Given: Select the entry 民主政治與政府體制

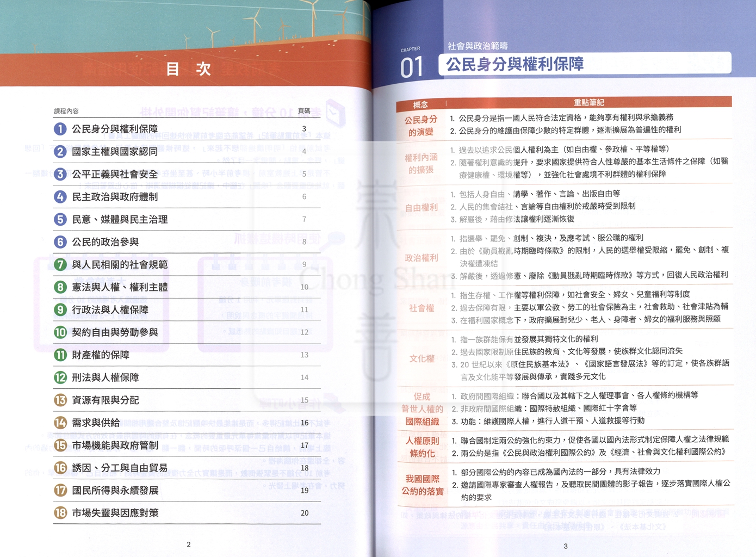Looking at the screenshot, I should pyautogui.click(x=115, y=197).
